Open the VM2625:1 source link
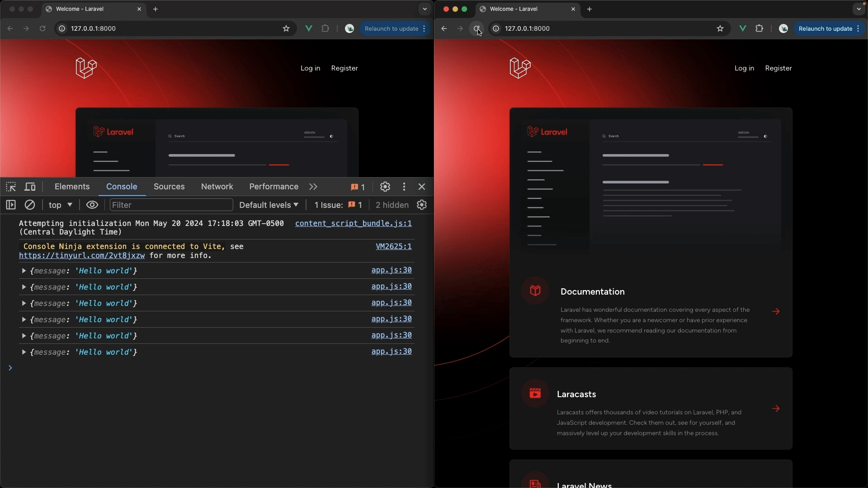Viewport: 868px width, 488px height. pos(394,246)
